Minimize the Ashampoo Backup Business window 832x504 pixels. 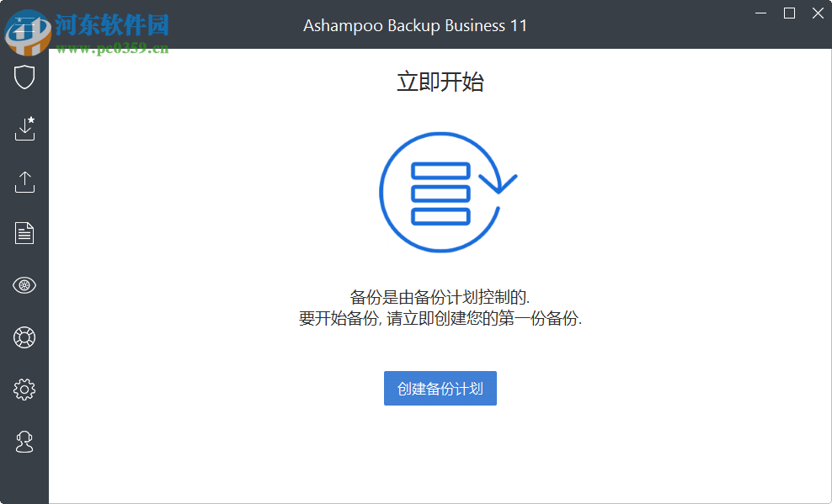pyautogui.click(x=760, y=13)
